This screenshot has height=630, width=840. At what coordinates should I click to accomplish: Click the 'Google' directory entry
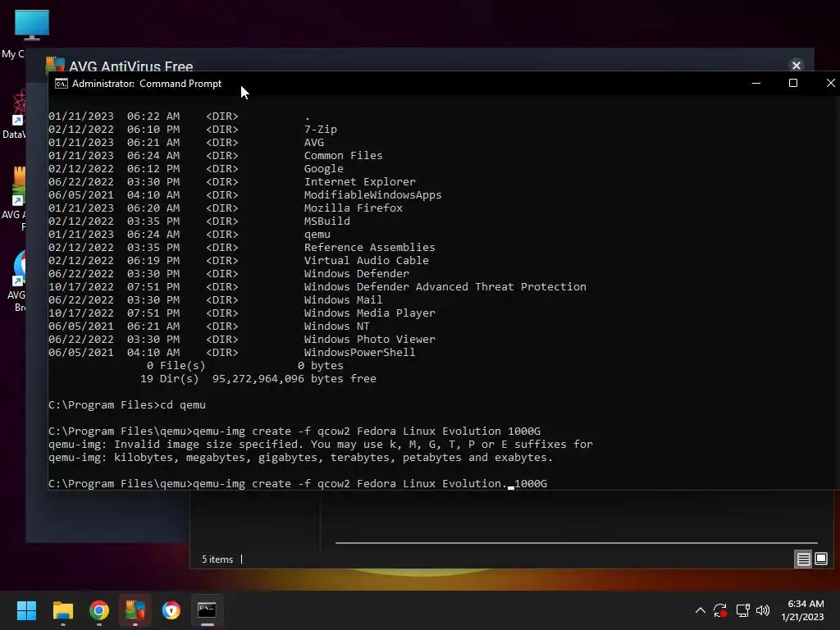[323, 169]
